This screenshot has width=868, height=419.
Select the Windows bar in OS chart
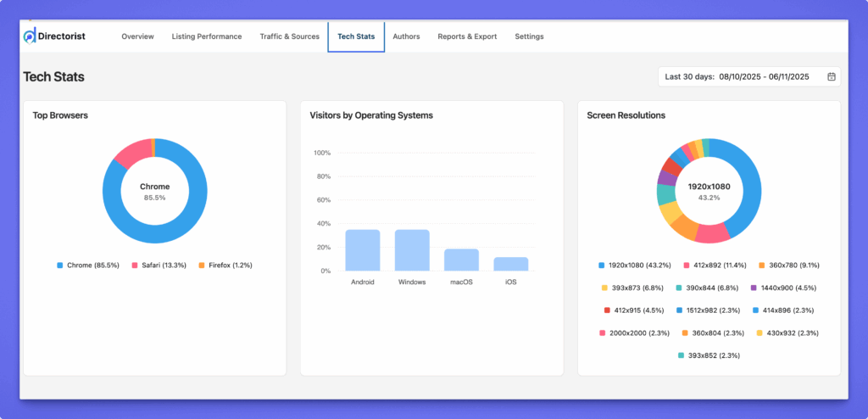(x=412, y=250)
